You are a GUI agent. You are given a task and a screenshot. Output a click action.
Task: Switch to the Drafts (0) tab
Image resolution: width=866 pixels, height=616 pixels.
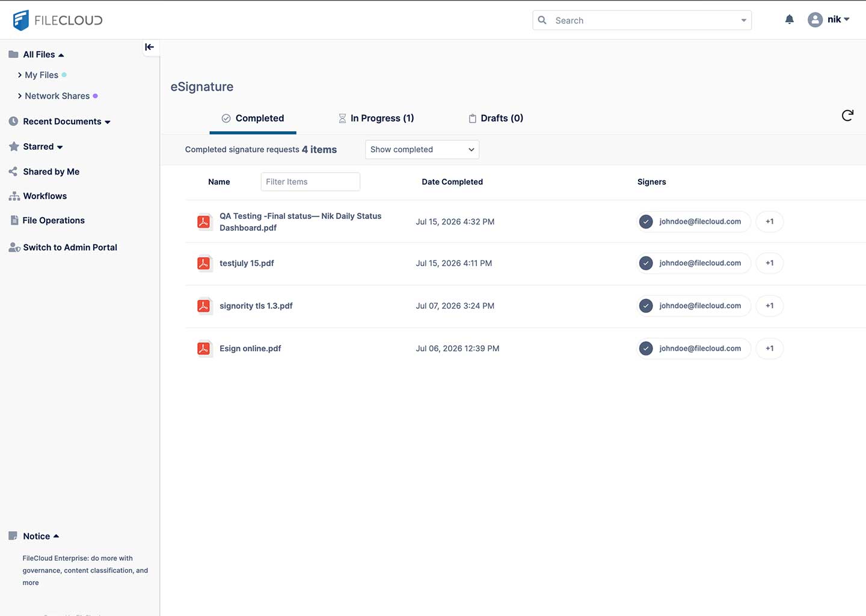(496, 119)
